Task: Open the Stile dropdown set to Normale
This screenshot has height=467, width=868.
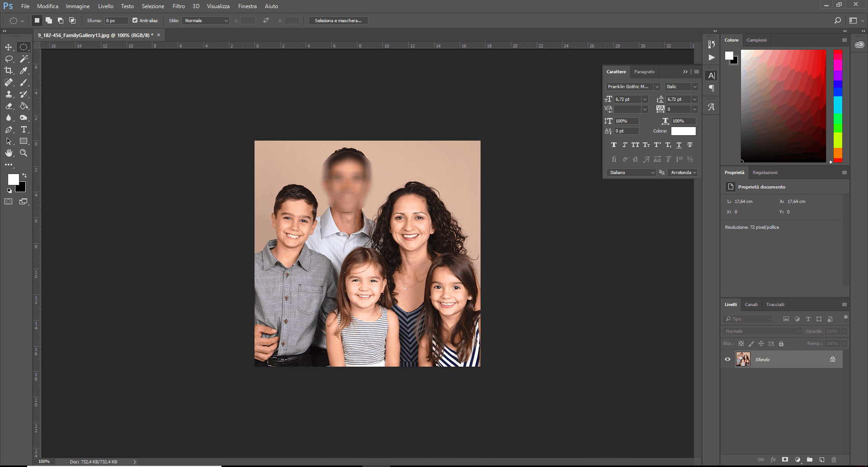Action: [206, 20]
